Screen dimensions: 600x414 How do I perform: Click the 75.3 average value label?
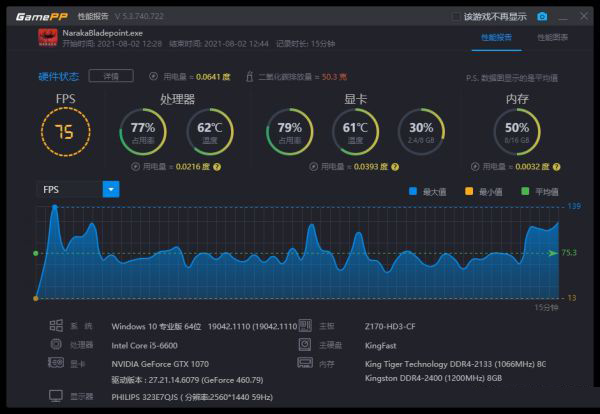pos(569,253)
